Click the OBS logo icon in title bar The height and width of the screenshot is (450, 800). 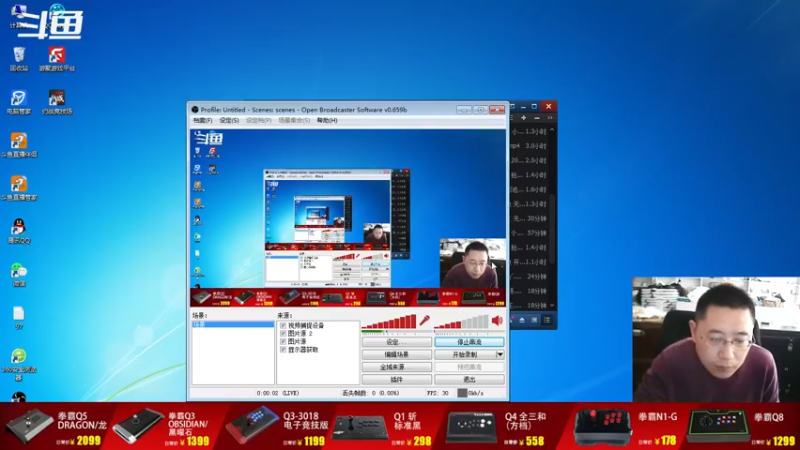coord(195,109)
